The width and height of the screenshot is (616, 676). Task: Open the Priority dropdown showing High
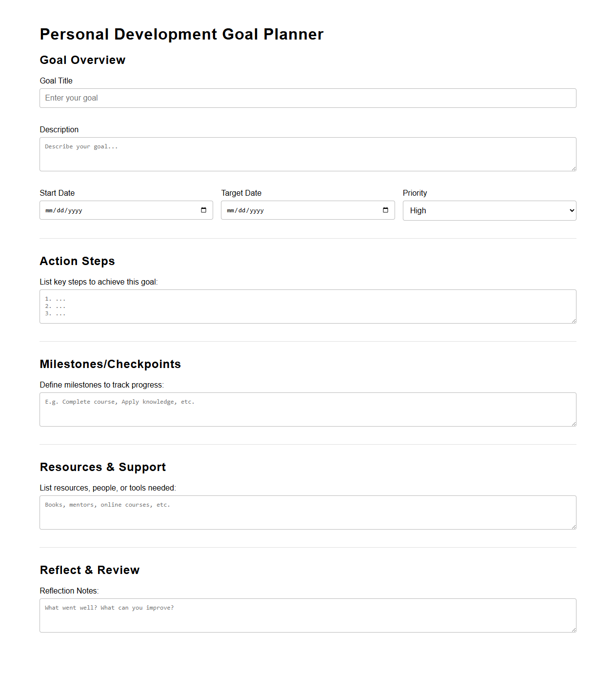489,210
